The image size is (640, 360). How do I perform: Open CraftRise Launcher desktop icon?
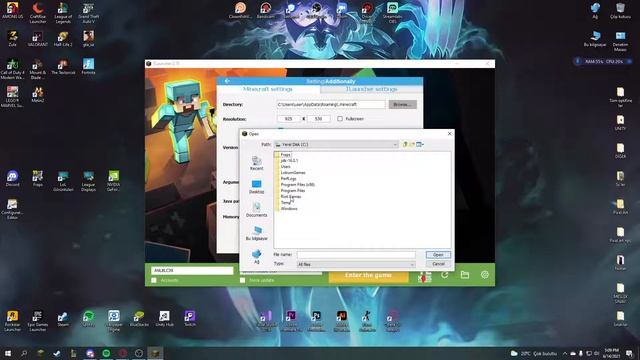(38, 12)
